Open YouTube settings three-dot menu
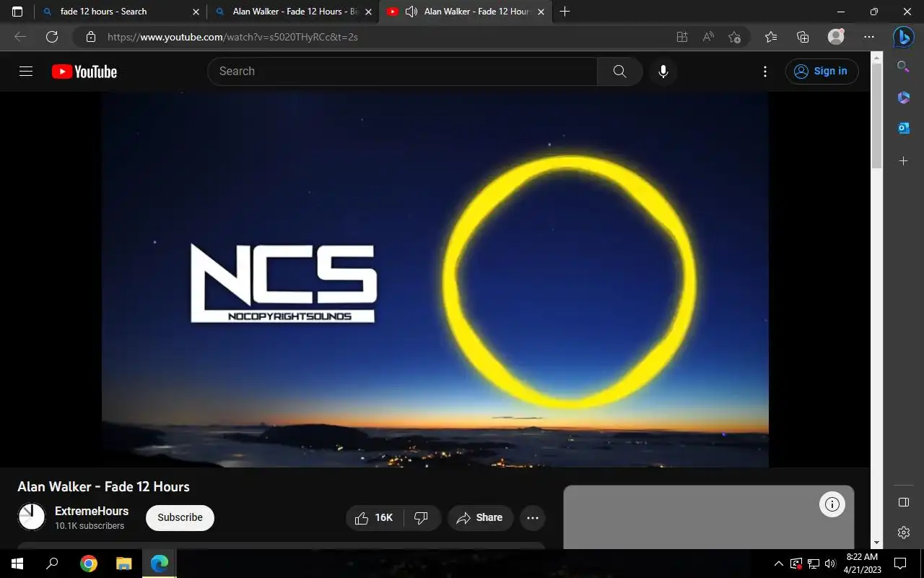The width and height of the screenshot is (924, 578). [x=765, y=71]
